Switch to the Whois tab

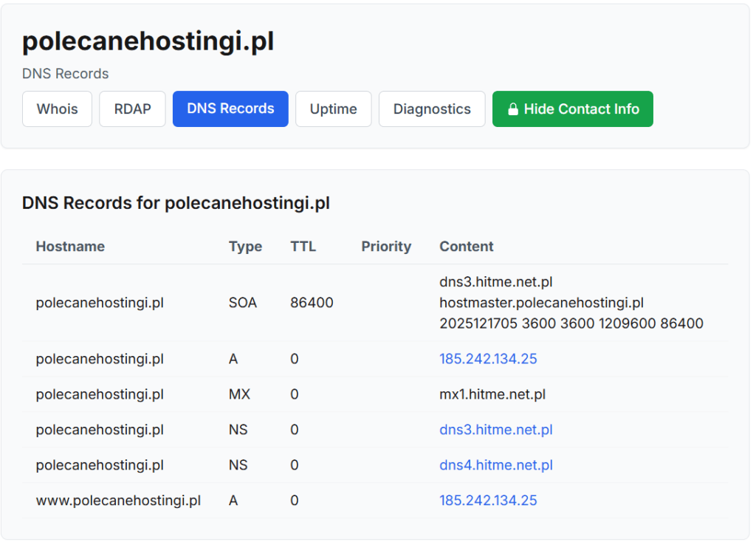(57, 109)
